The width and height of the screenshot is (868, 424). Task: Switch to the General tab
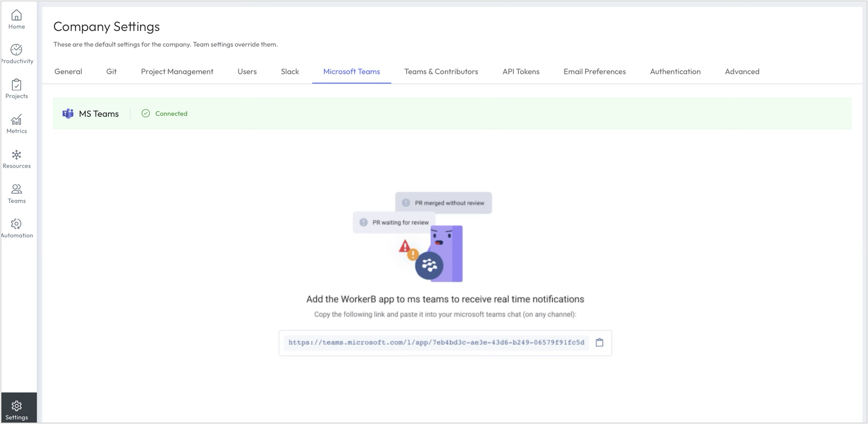click(x=68, y=72)
